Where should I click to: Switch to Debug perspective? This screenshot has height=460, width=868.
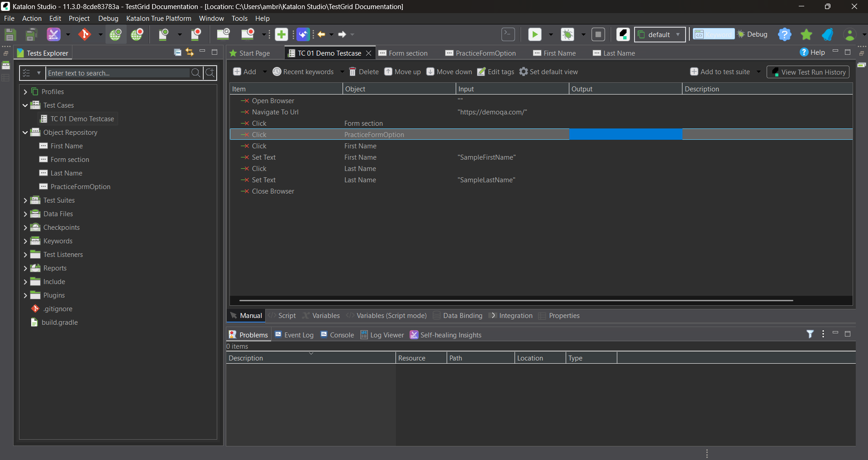pos(753,34)
